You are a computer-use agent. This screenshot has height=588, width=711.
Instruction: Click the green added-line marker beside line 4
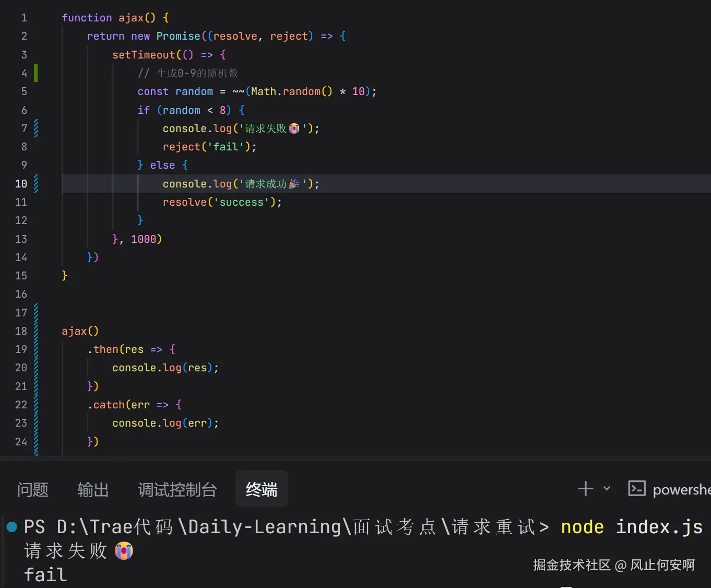[36, 73]
